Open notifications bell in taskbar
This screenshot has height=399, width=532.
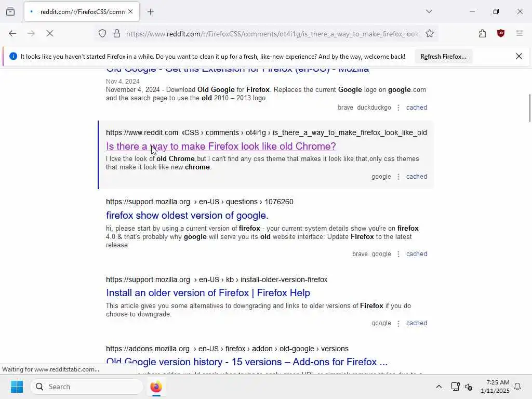point(518,387)
